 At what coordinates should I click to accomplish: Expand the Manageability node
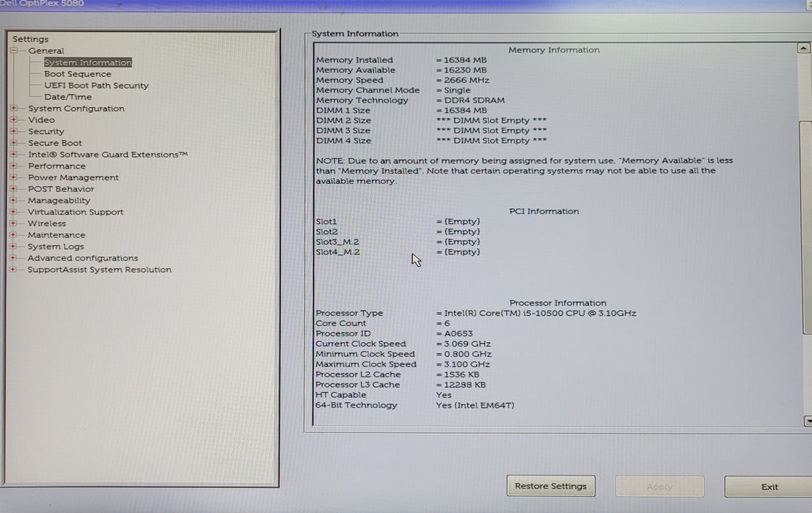(14, 200)
